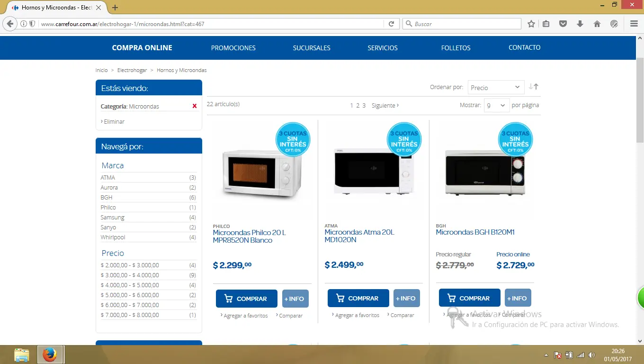Open Firefox from the Windows taskbar

point(49,355)
